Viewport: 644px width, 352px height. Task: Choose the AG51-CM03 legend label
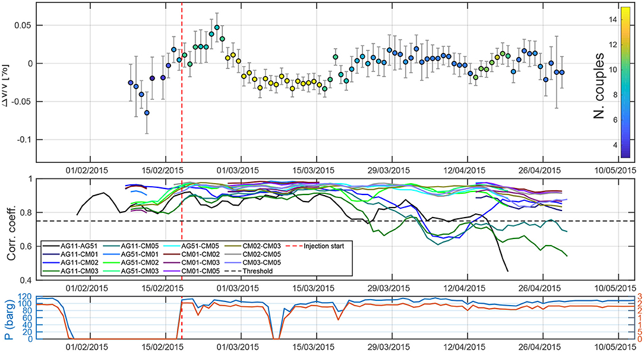(x=140, y=271)
